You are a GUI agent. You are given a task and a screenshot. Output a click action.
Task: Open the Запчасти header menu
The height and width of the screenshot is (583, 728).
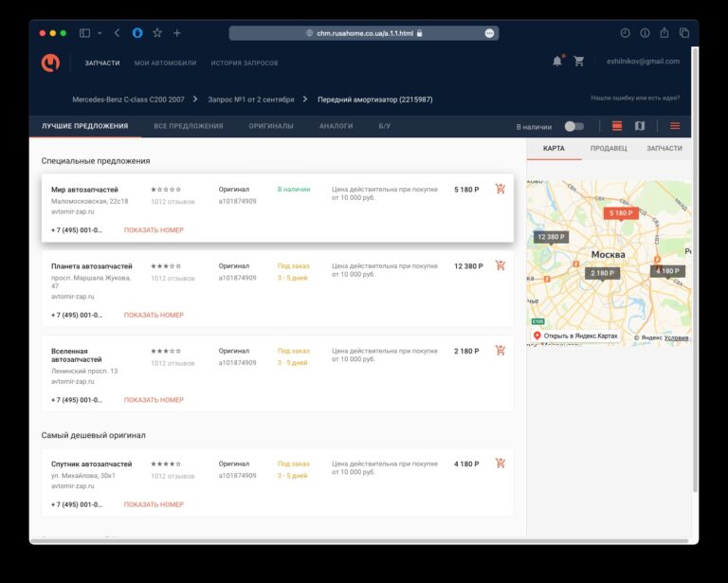102,64
